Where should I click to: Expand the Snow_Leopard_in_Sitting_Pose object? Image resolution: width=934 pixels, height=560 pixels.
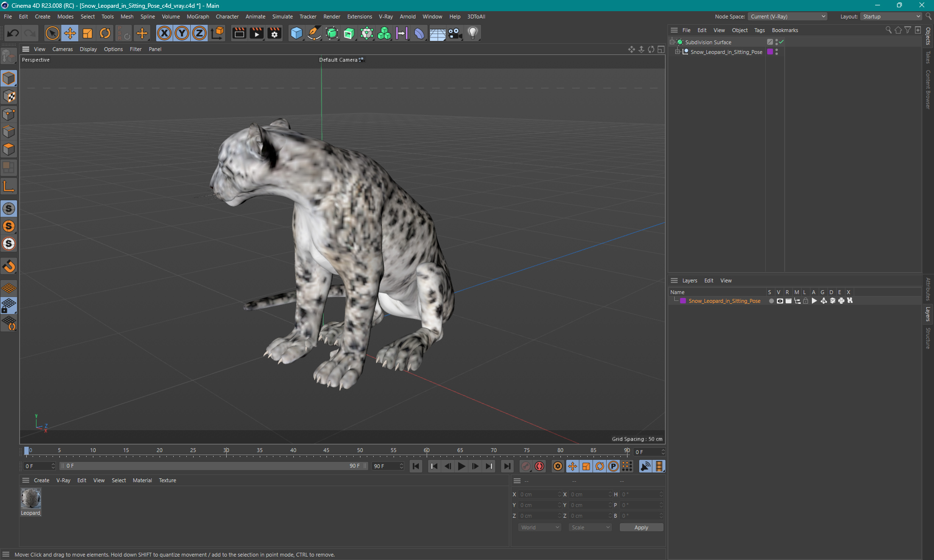click(677, 52)
